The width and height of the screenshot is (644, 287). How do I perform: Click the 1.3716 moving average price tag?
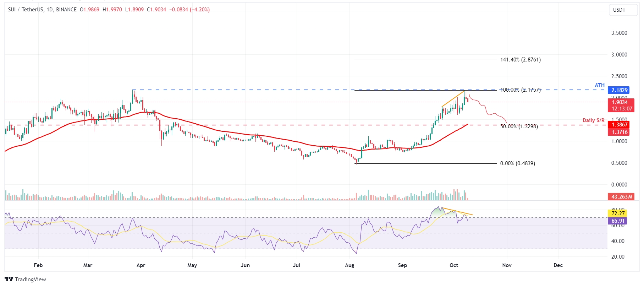(620, 132)
